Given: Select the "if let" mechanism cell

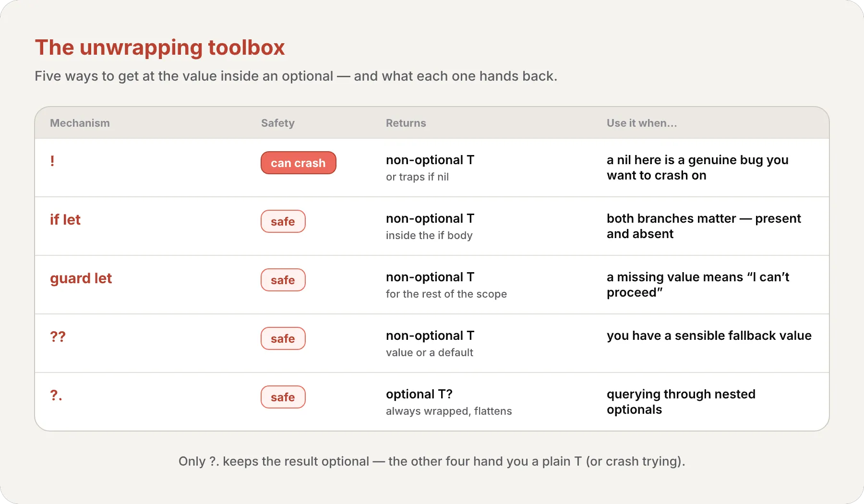Looking at the screenshot, I should [x=65, y=219].
